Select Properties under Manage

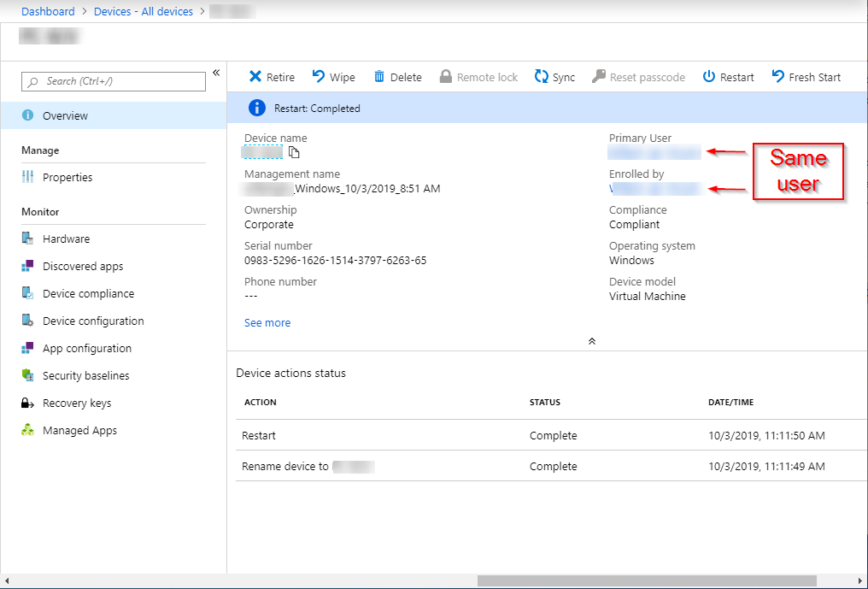67,178
